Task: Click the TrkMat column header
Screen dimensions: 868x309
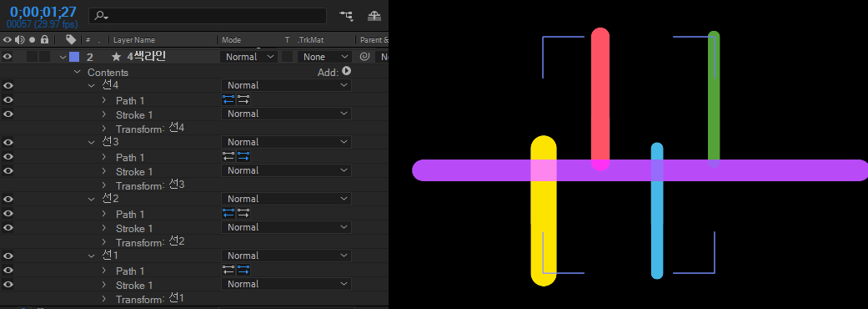Action: (311, 40)
